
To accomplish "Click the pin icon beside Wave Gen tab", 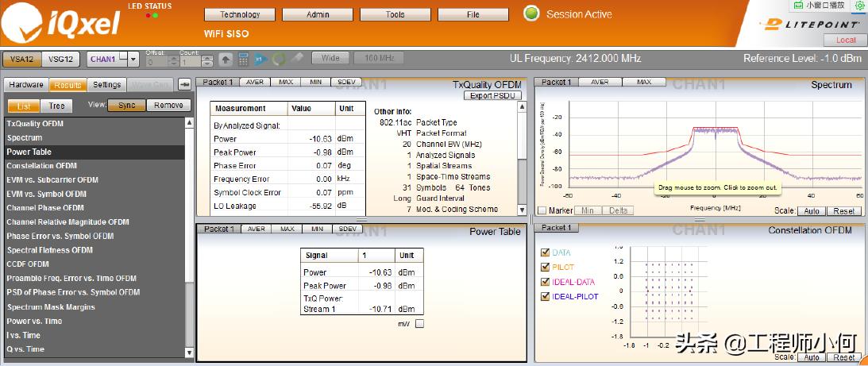I will coord(183,84).
